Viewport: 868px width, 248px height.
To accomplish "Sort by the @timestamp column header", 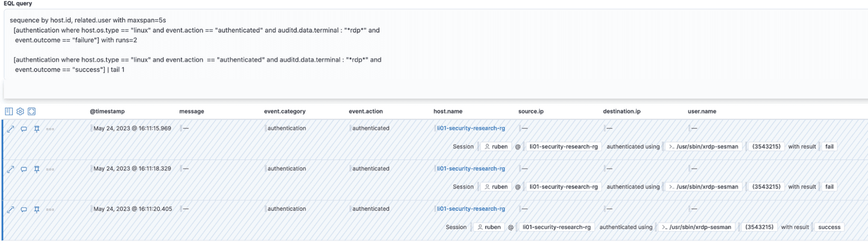I will (107, 111).
